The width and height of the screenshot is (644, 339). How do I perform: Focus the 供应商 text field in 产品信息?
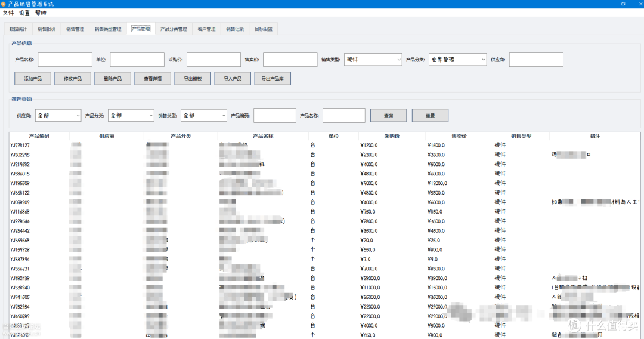point(537,60)
